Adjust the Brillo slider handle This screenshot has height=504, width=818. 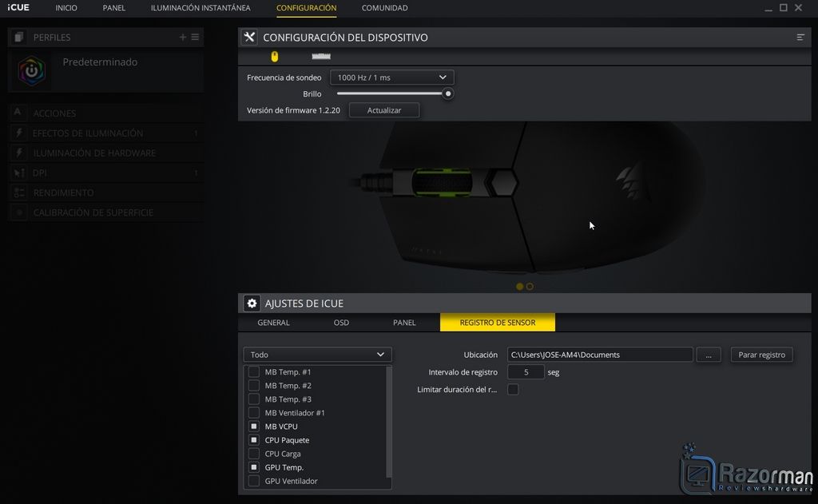447,93
